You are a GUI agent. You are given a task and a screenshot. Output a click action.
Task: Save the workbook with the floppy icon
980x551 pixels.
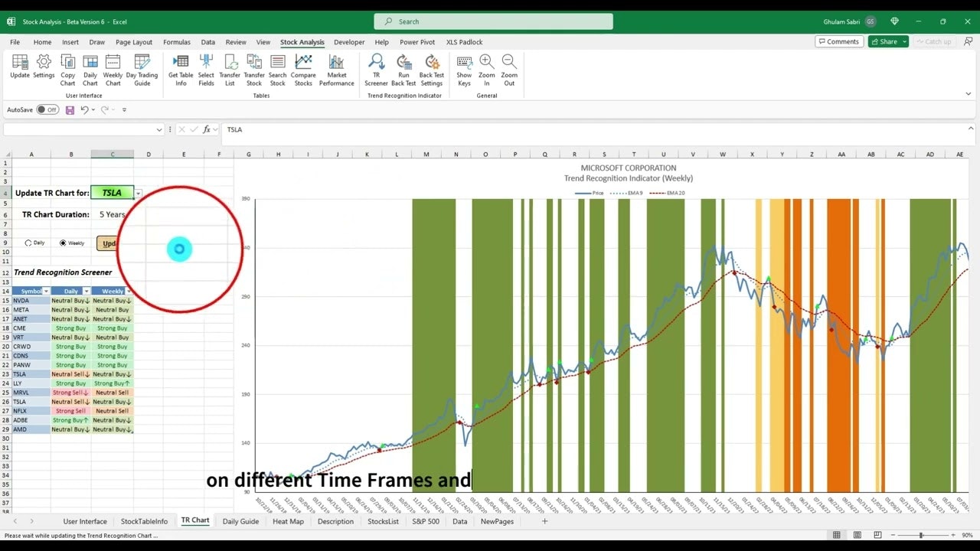pos(70,110)
